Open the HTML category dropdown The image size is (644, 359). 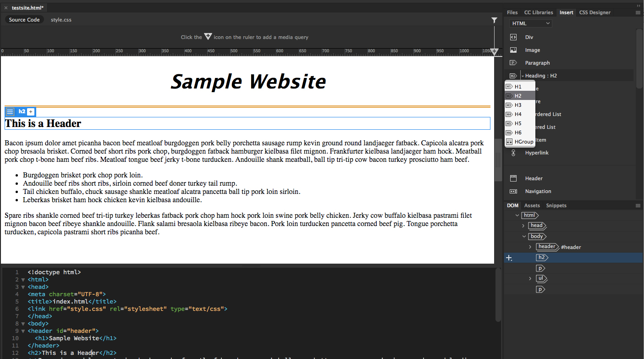click(x=530, y=23)
